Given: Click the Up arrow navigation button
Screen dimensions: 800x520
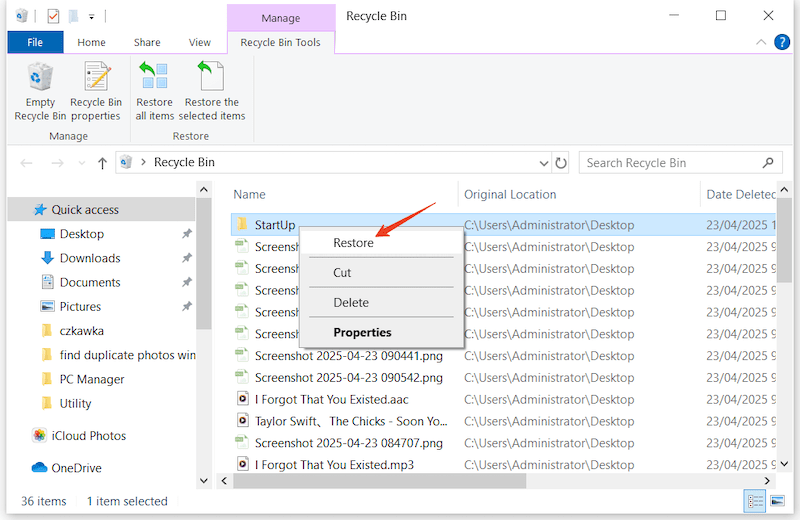Looking at the screenshot, I should pos(102,163).
